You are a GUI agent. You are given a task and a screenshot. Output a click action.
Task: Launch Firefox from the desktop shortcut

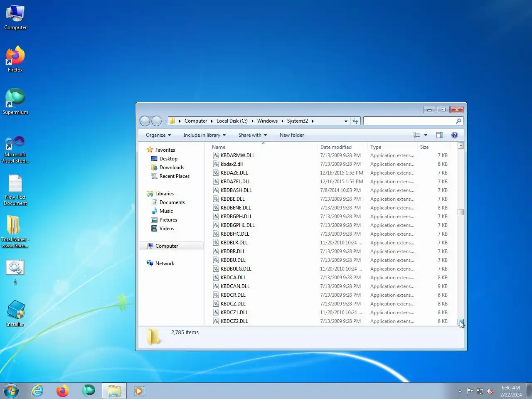click(x=15, y=59)
